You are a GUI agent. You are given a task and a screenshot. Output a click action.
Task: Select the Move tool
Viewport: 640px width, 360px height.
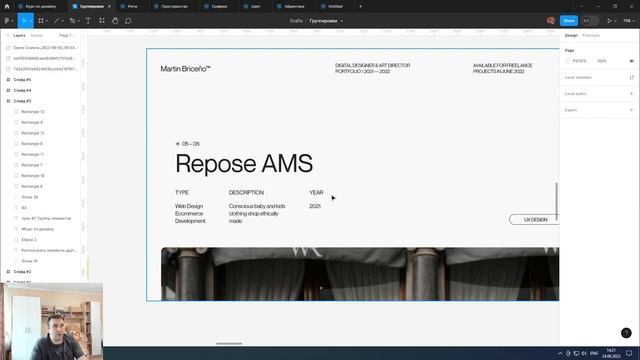tap(24, 20)
